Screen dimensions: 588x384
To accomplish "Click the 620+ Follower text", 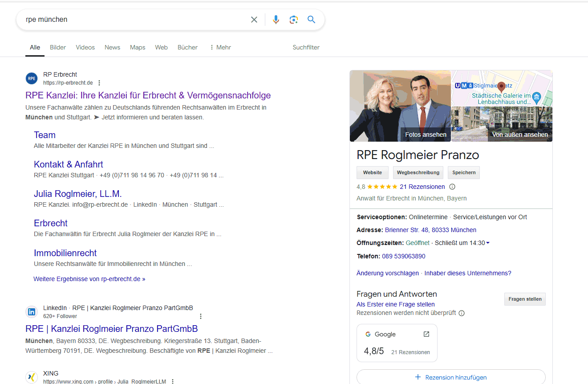I will [60, 316].
